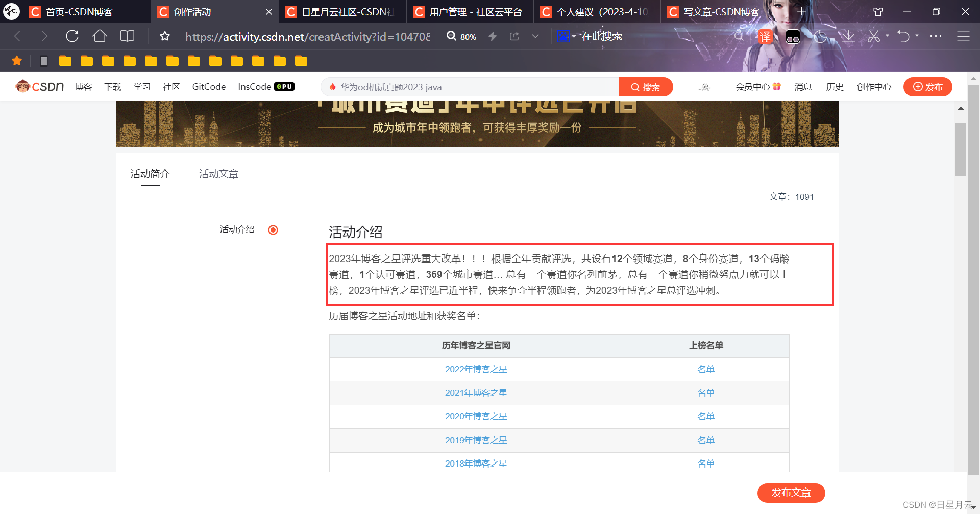
Task: Switch to 个人建议 tab
Action: coord(597,12)
